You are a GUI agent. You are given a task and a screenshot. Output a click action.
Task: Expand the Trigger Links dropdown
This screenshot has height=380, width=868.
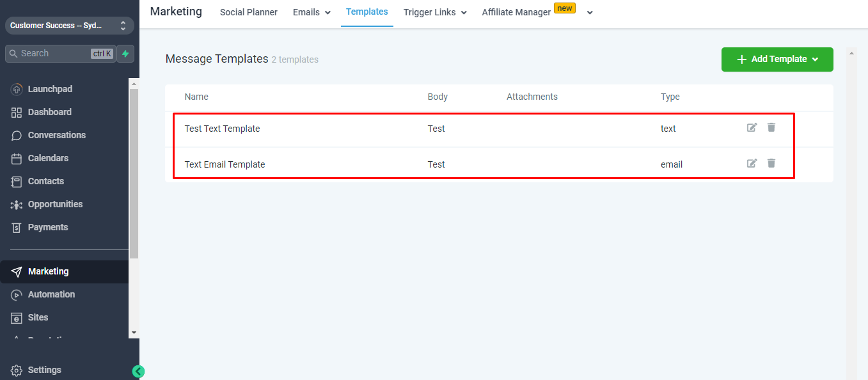[436, 12]
